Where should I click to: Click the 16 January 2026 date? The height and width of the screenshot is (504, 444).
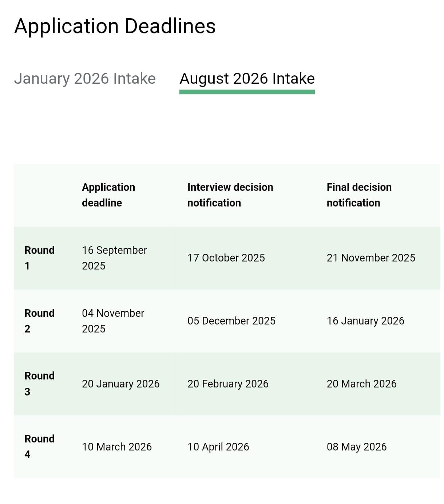365,321
